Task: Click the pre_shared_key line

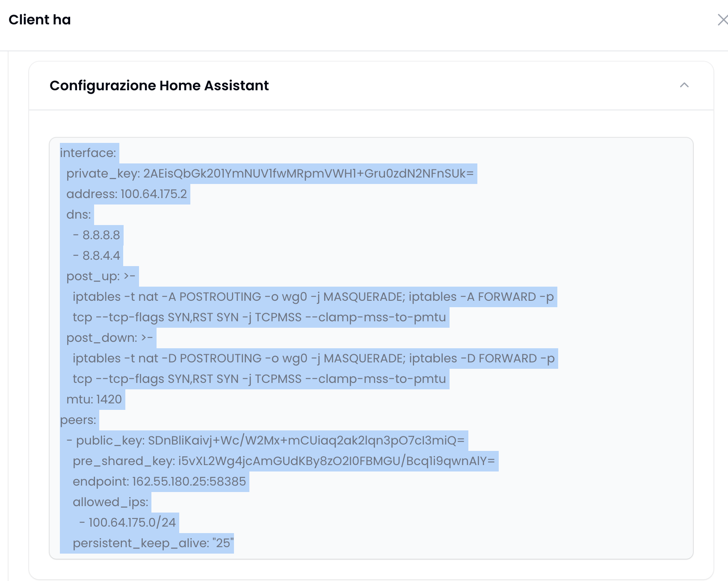Action: point(284,461)
